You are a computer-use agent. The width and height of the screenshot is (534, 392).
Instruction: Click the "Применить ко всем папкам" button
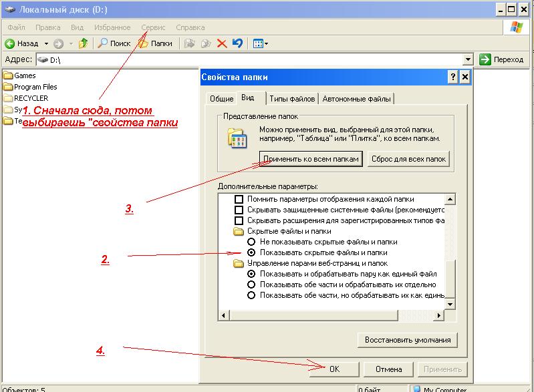311,159
